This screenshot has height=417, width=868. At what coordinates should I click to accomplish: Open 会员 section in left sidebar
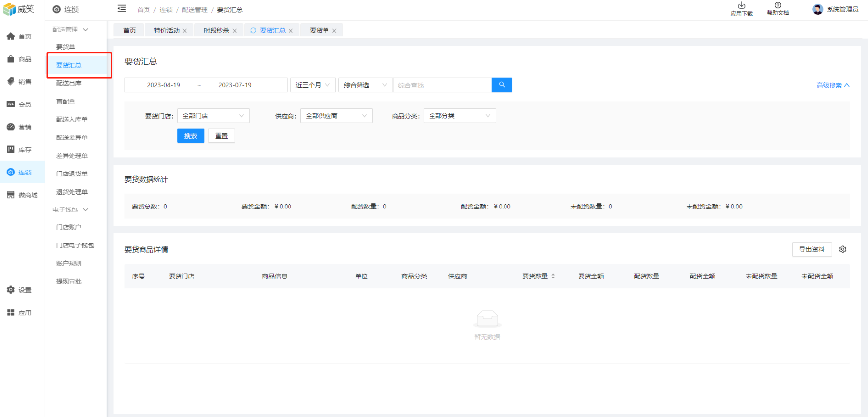tap(20, 104)
